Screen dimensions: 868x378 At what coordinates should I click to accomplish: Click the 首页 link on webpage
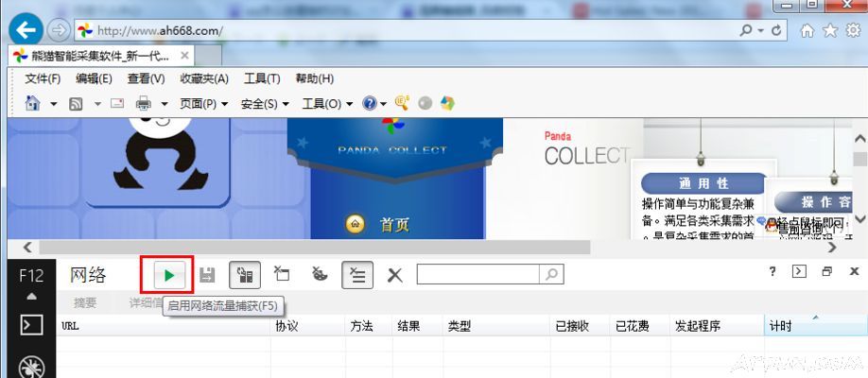tap(394, 225)
